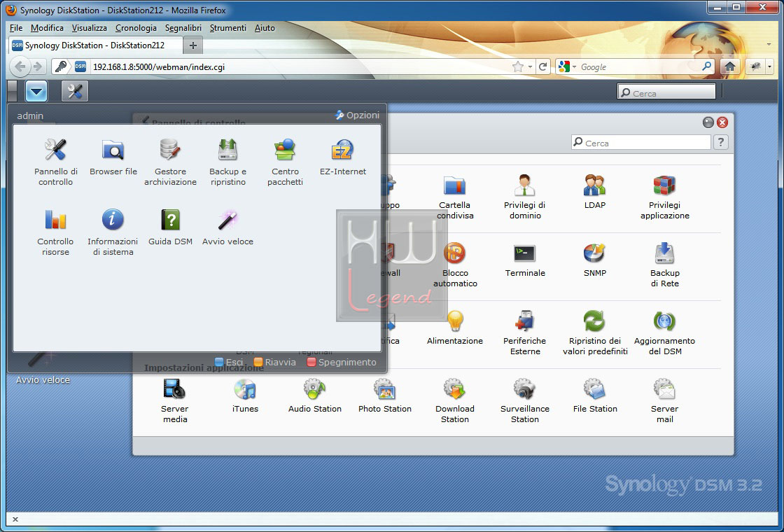Open Privilegi di dominio settings
The width and height of the screenshot is (784, 532).
coord(524,197)
